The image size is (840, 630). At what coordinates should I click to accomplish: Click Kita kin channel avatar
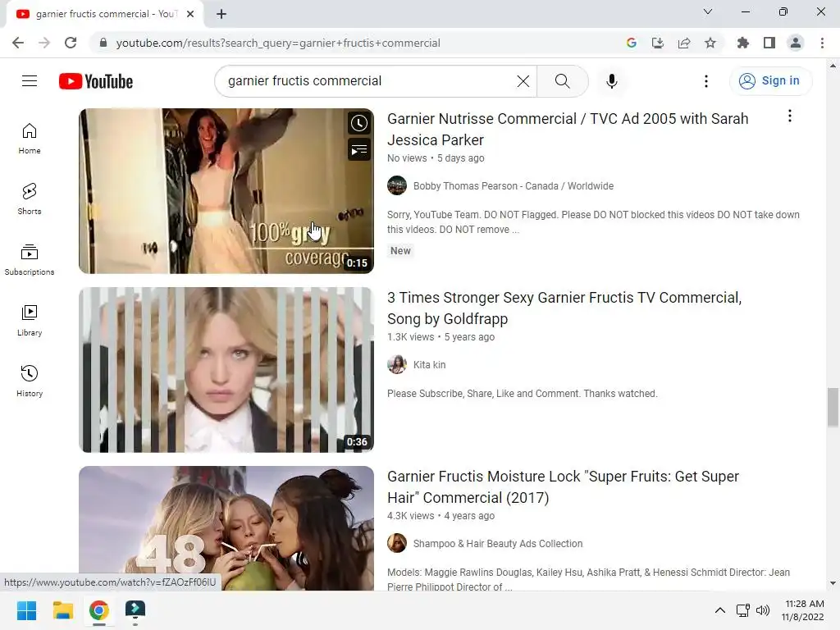tap(397, 365)
